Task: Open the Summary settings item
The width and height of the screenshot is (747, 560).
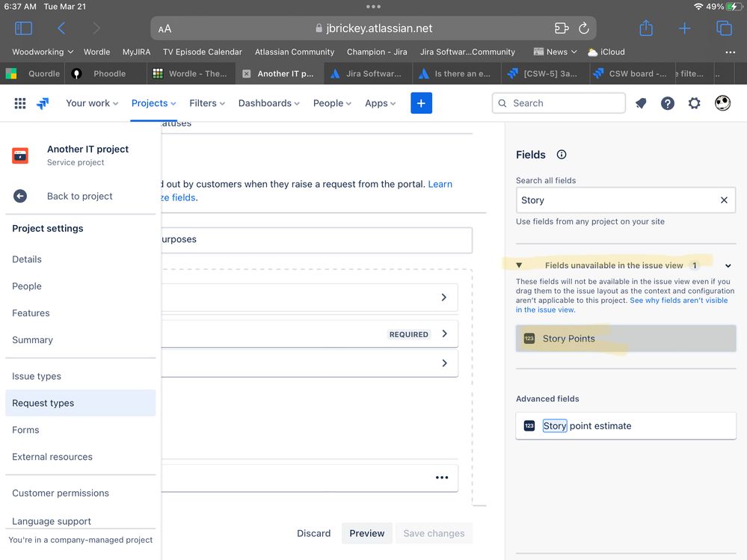Action: (x=32, y=340)
